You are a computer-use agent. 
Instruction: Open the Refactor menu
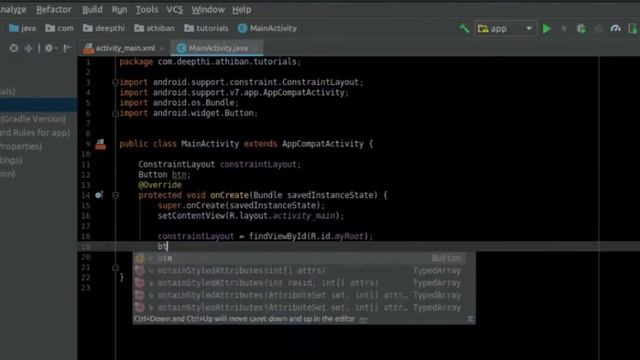pyautogui.click(x=54, y=9)
